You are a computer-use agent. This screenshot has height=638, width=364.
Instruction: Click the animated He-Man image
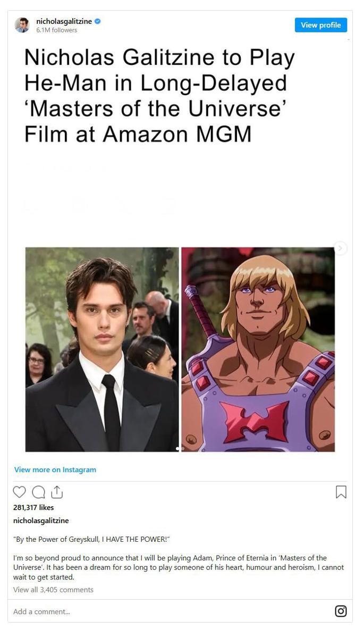coord(258,349)
